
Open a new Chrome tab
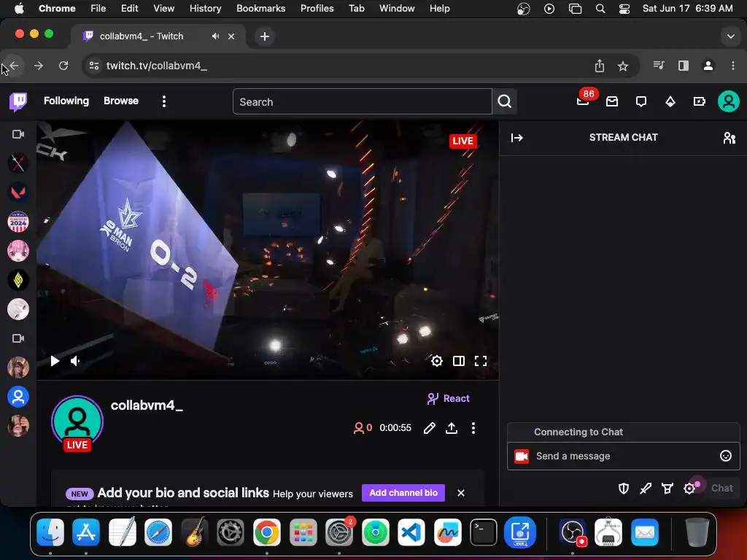click(x=265, y=36)
